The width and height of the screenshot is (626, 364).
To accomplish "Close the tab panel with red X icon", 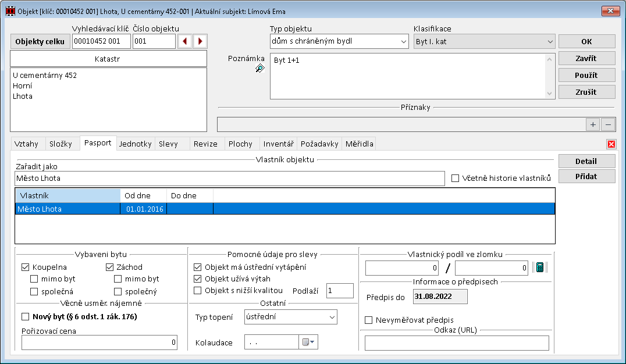I will point(611,144).
